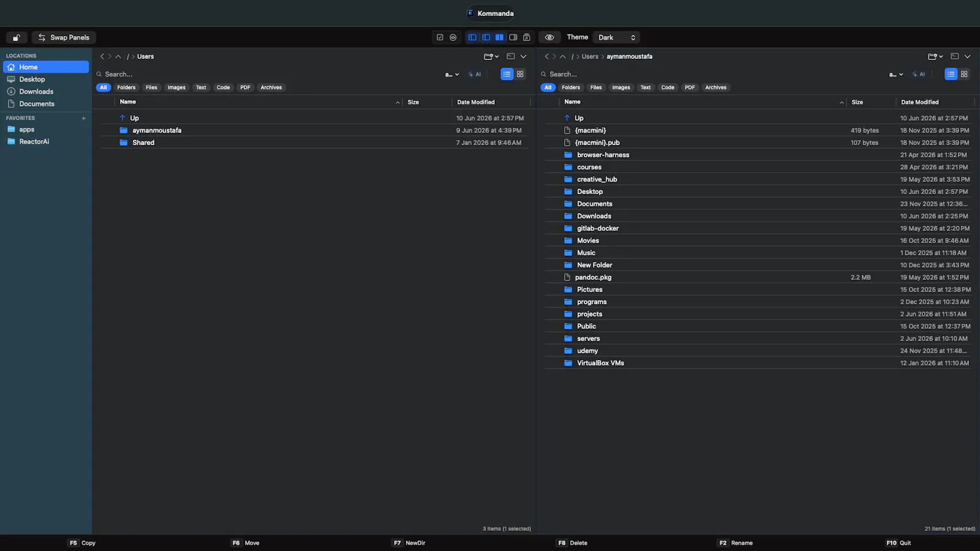Open apps favorite folder

click(x=46, y=129)
